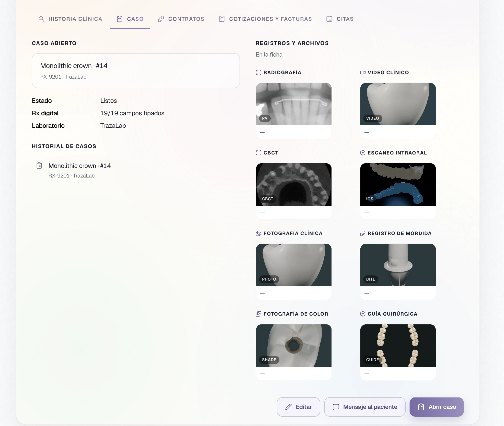The width and height of the screenshot is (504, 426).
Task: Click the GUIDE badge on surgical guide
Action: pyautogui.click(x=373, y=360)
